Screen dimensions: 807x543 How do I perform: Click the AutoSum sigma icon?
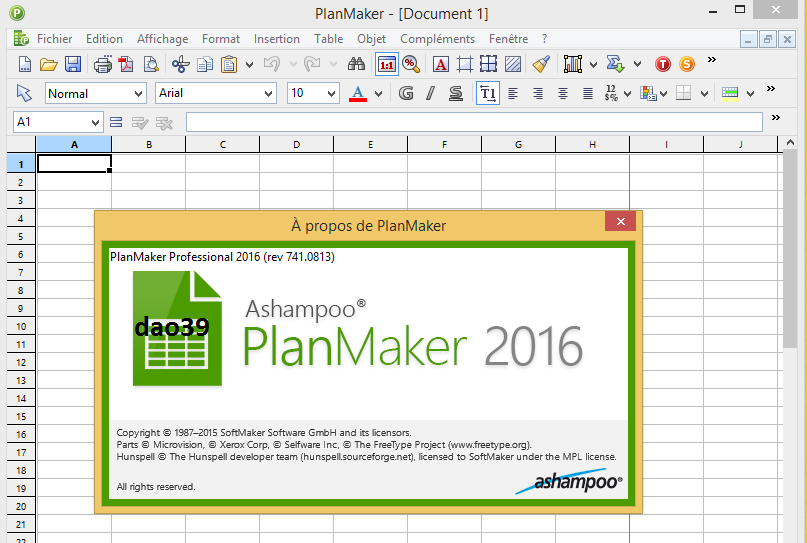click(616, 64)
